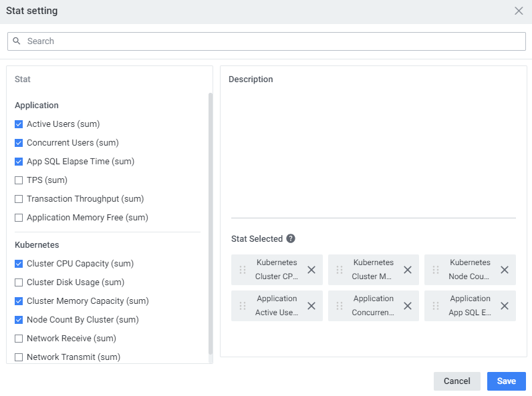Viewport: 532px width, 396px height.
Task: Enable Transaction Throughput (sum) stat
Action: [19, 199]
